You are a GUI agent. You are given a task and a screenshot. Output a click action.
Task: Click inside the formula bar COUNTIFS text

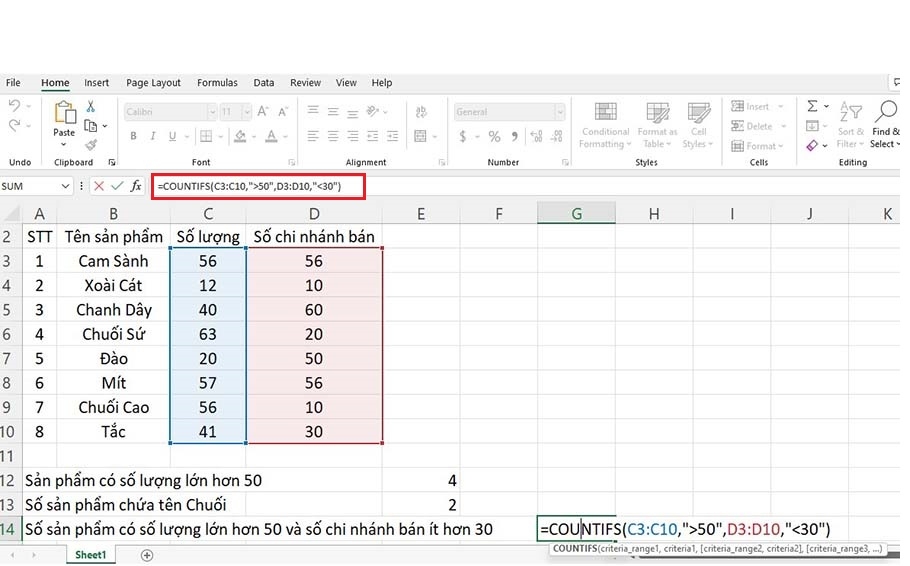tap(250, 186)
